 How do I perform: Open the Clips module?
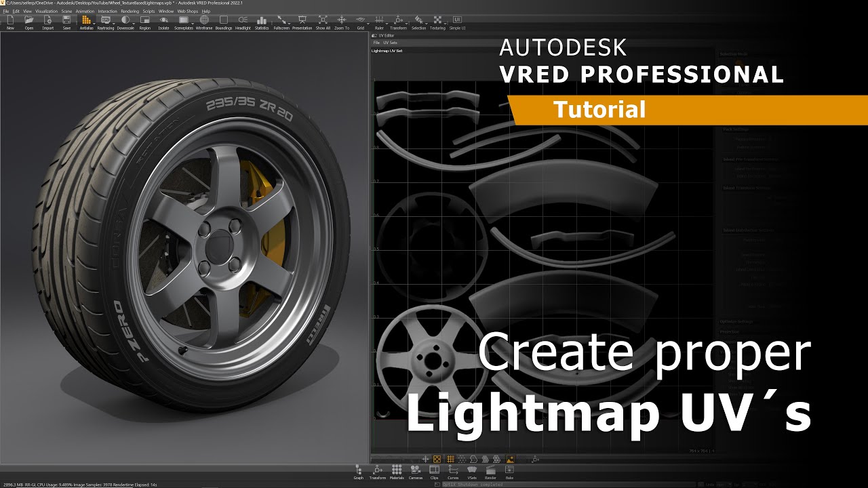click(434, 472)
